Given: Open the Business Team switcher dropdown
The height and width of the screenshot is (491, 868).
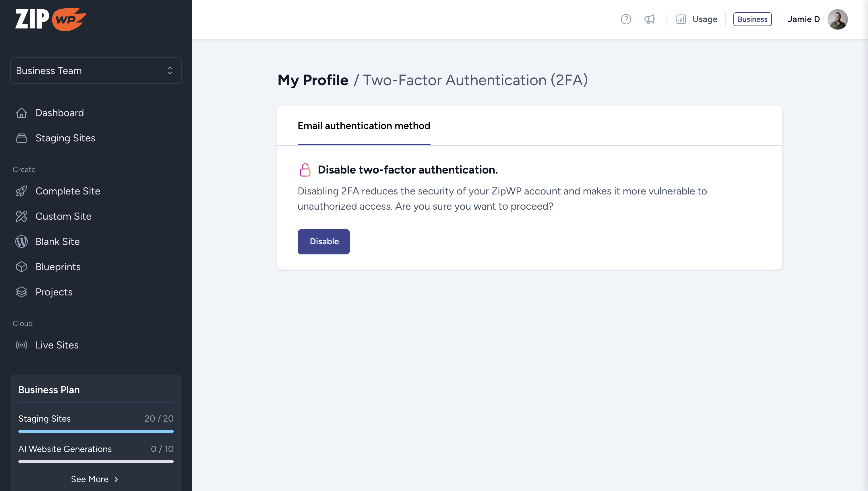Looking at the screenshot, I should point(96,71).
